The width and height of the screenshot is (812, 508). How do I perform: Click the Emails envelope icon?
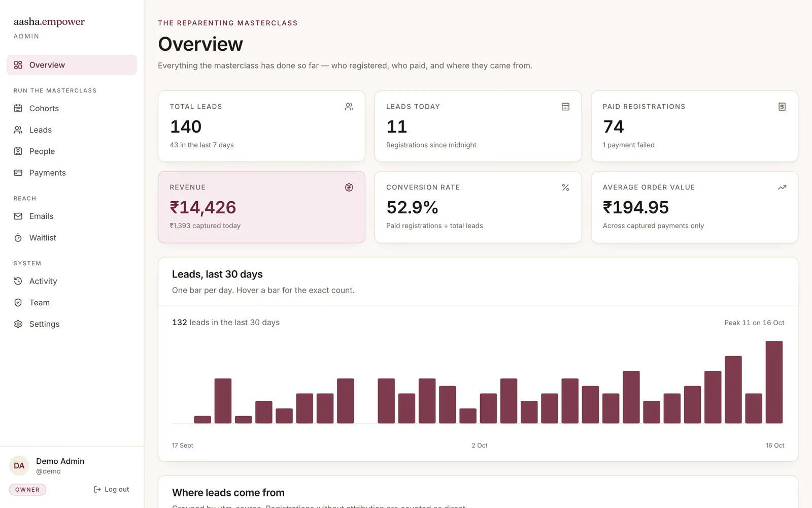(x=18, y=216)
